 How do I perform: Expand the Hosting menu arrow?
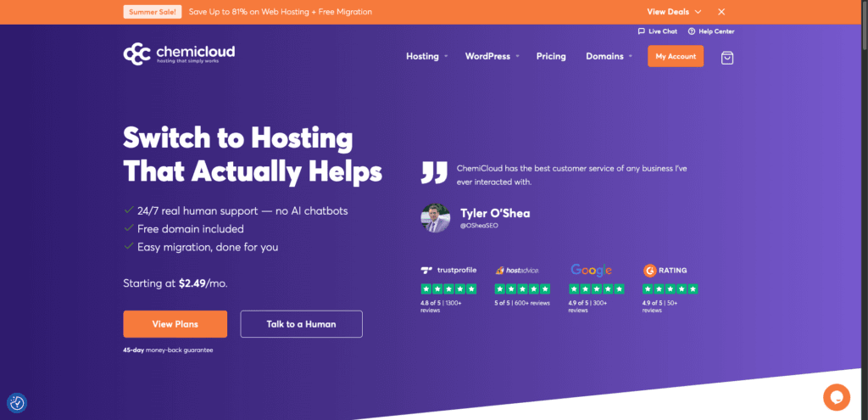[446, 57]
